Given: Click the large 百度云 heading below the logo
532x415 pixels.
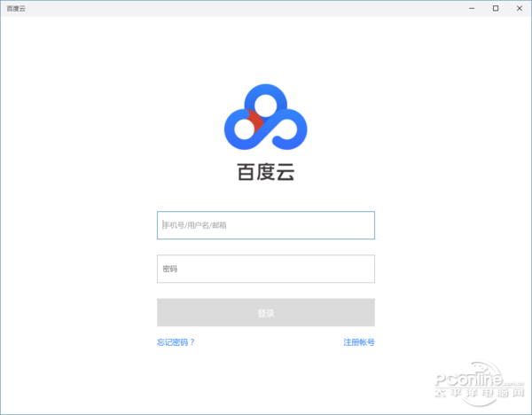Looking at the screenshot, I should click(266, 172).
